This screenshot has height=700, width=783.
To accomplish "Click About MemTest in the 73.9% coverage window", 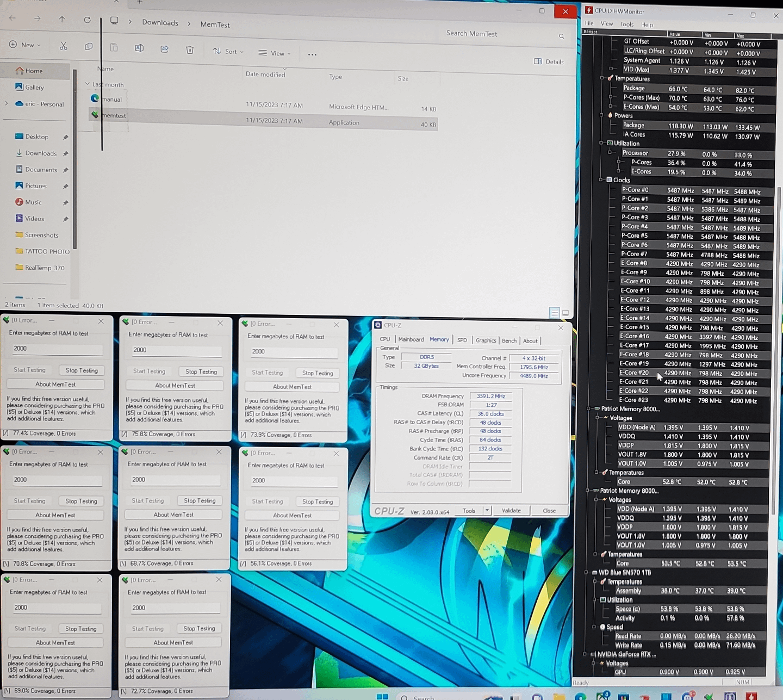I will tap(292, 387).
